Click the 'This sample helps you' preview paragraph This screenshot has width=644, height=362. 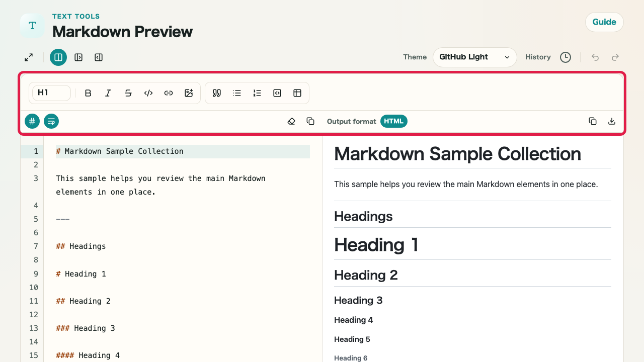(466, 185)
